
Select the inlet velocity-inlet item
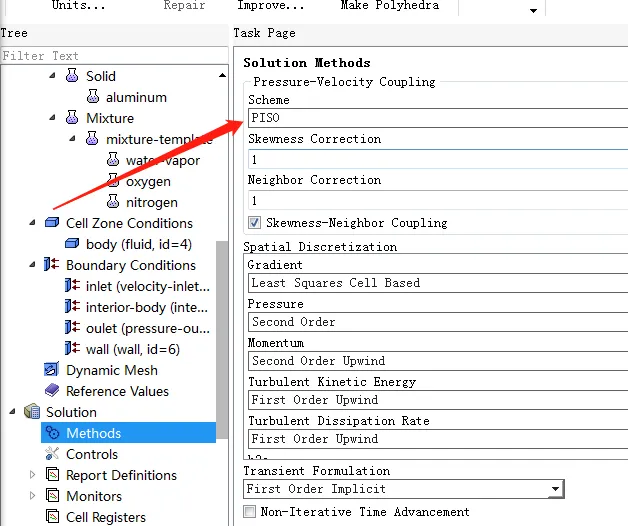147,286
